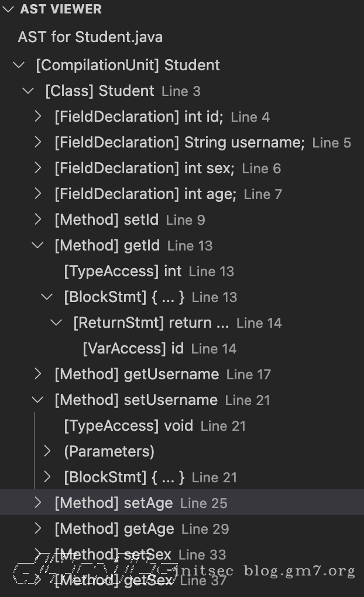Expand the String username field declaration

[38, 142]
